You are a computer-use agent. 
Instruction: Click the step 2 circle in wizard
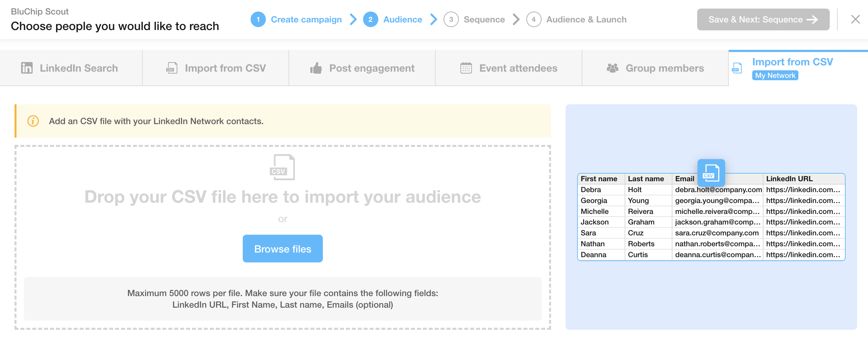[370, 19]
